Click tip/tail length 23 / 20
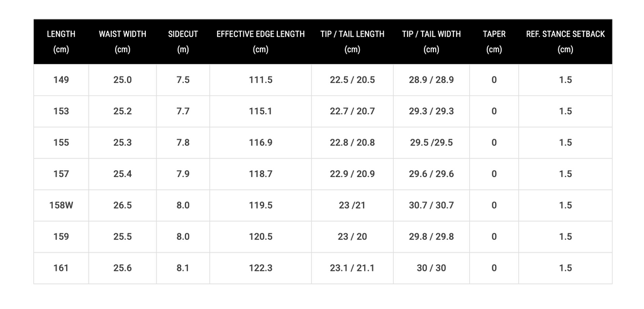The image size is (644, 309). click(x=352, y=237)
